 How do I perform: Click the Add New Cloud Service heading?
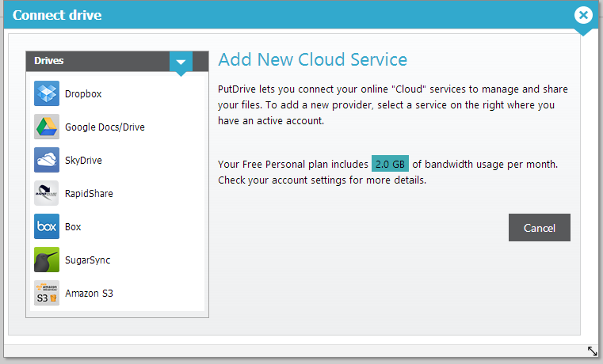point(313,59)
